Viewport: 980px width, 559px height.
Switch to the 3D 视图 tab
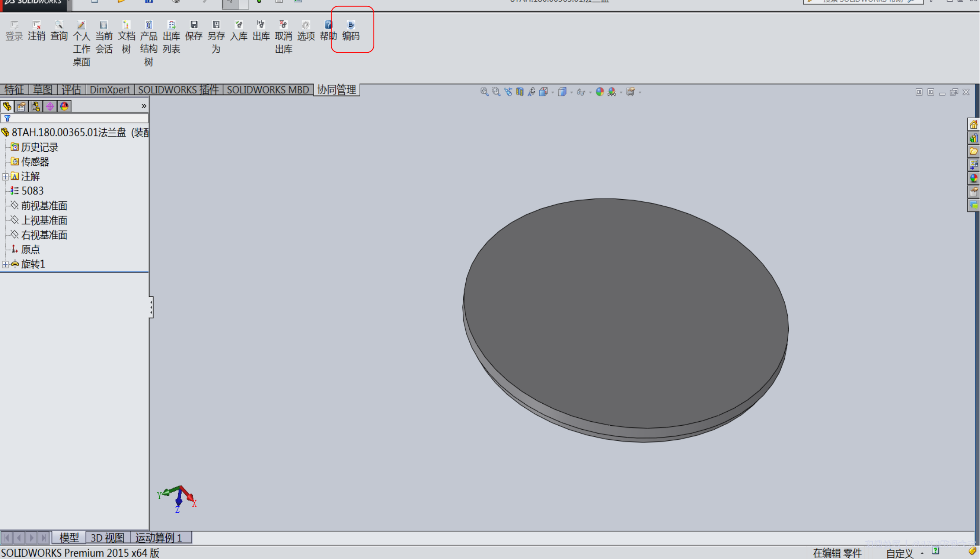(108, 537)
